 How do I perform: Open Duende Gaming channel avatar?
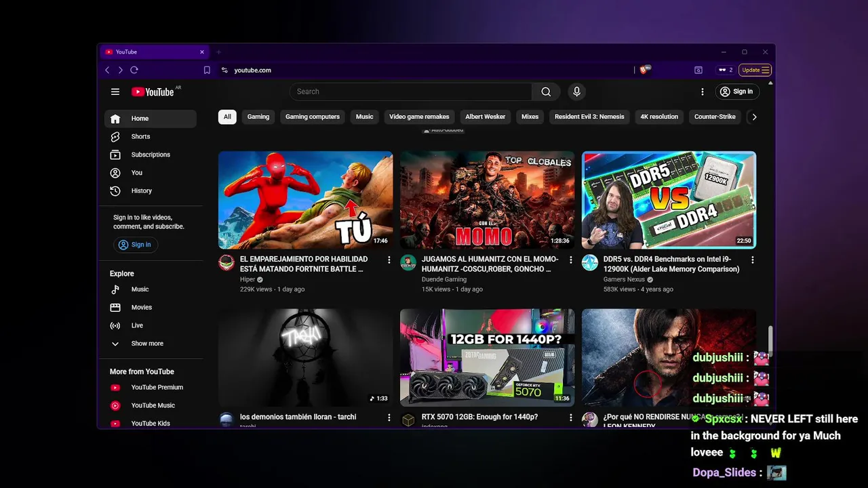(x=408, y=263)
